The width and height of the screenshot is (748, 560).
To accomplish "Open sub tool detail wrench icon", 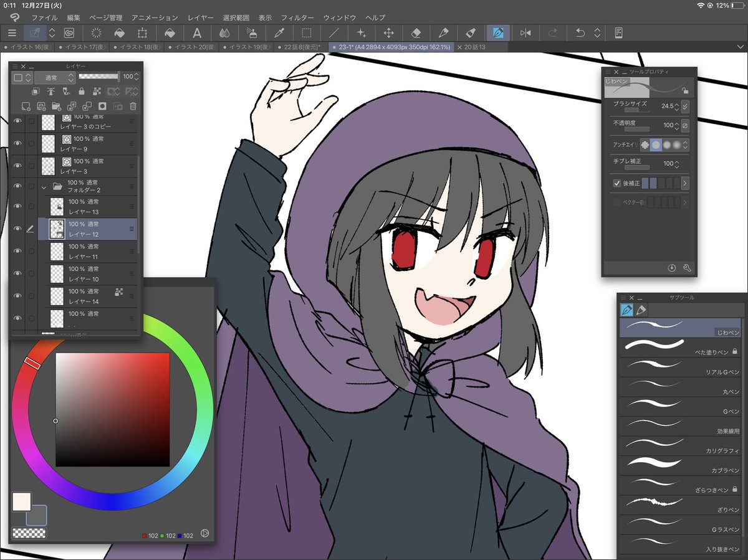I will [x=688, y=268].
